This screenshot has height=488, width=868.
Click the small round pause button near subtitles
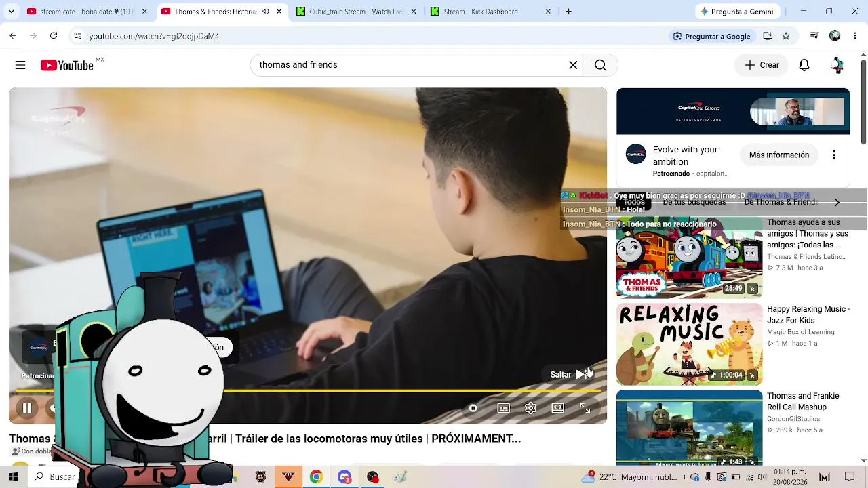click(x=473, y=408)
